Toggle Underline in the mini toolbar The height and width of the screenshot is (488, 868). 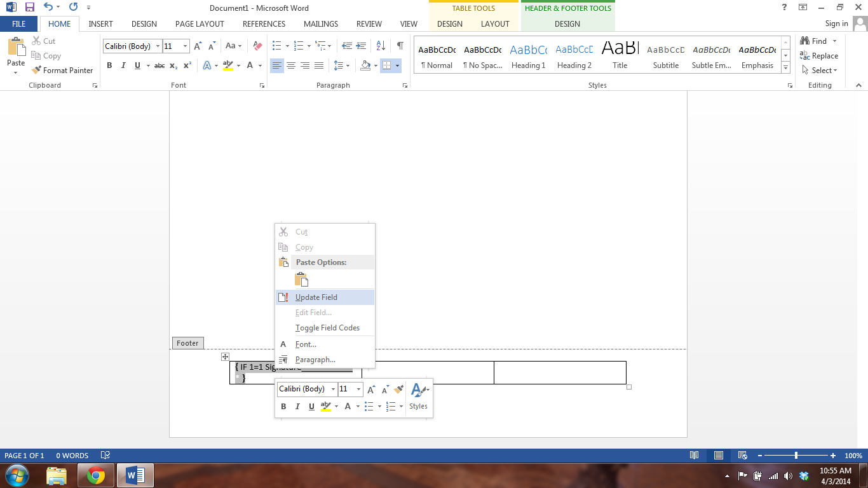(x=311, y=407)
